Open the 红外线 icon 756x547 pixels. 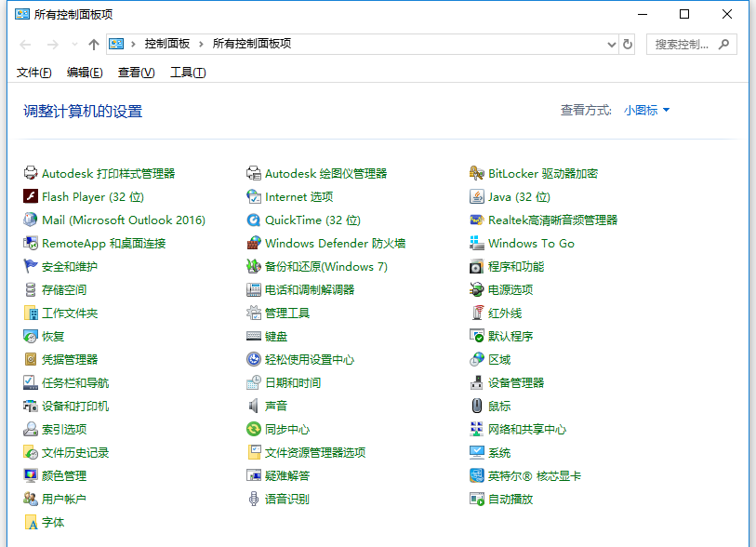coord(477,313)
